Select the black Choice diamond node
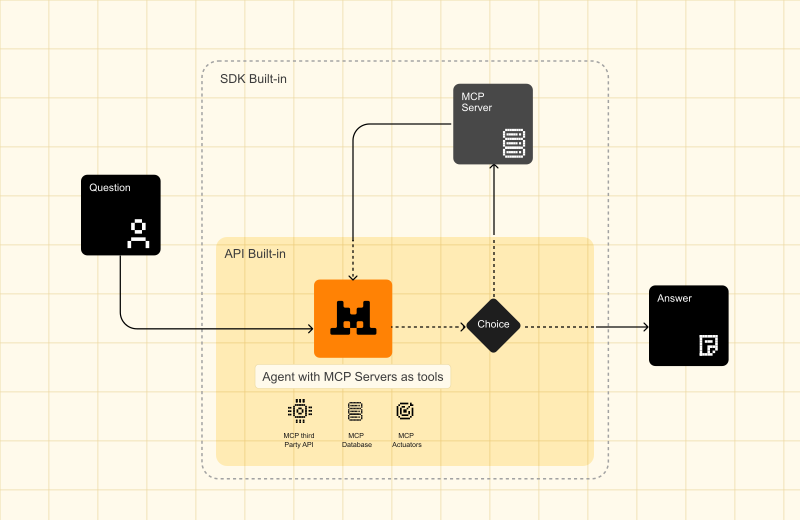This screenshot has height=520, width=800. click(493, 325)
